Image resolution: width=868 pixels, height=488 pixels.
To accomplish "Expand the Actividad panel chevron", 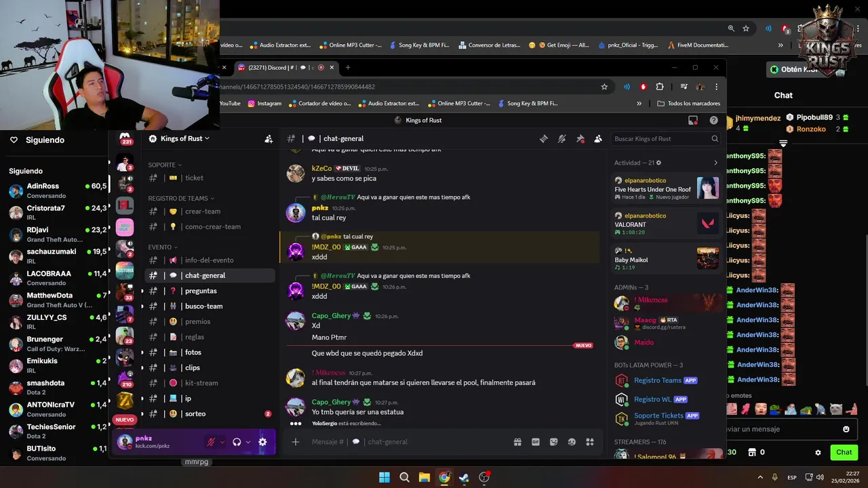I will coord(715,163).
